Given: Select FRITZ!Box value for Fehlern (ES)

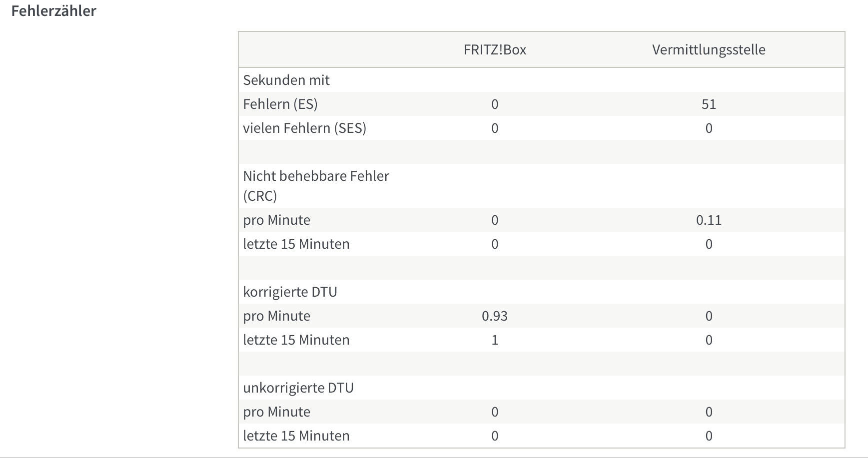Looking at the screenshot, I should click(495, 104).
